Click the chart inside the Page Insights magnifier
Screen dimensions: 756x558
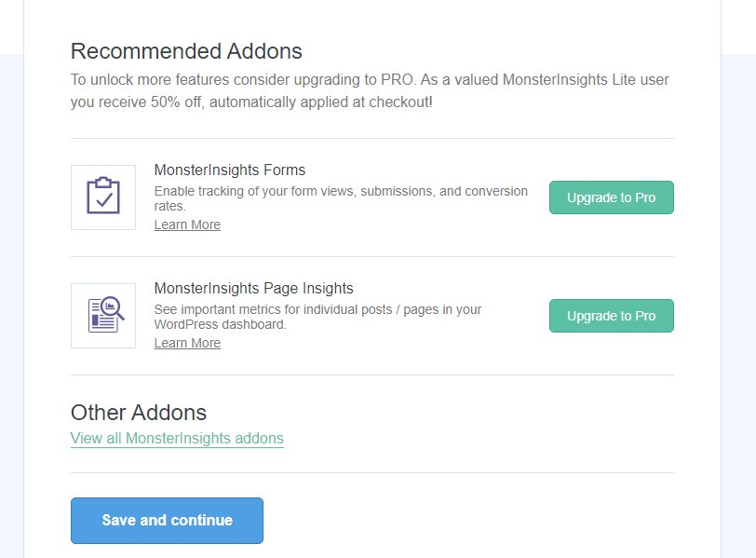click(x=111, y=306)
